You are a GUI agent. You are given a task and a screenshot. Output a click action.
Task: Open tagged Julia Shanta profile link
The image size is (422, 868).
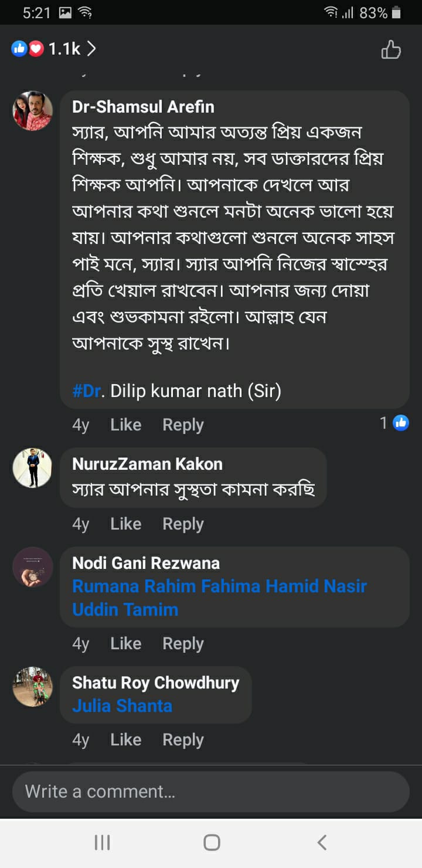point(122,706)
